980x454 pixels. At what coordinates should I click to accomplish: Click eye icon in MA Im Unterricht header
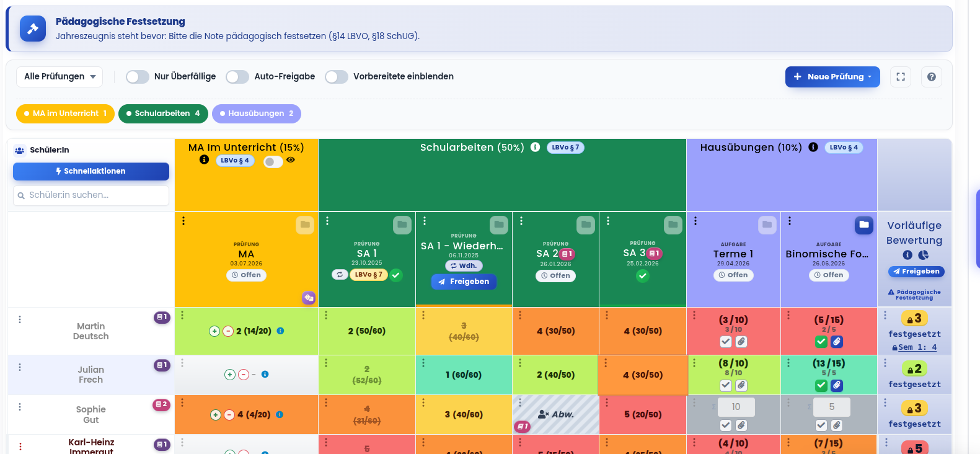291,160
